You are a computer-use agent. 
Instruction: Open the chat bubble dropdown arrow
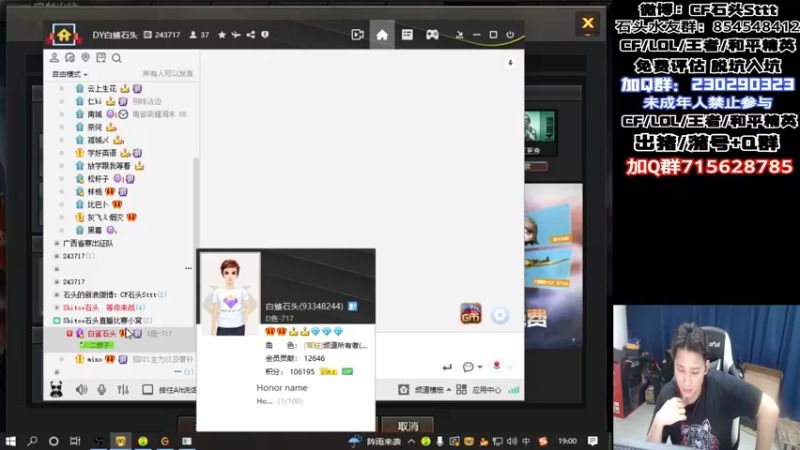[x=480, y=367]
